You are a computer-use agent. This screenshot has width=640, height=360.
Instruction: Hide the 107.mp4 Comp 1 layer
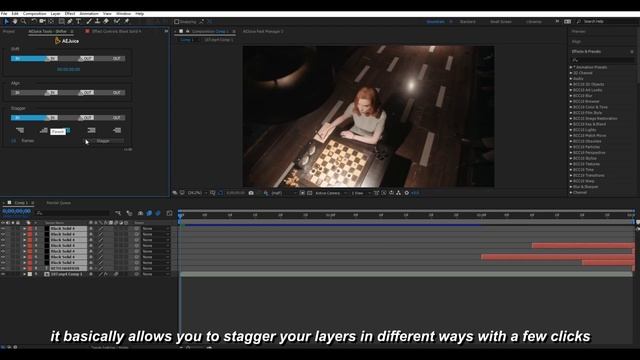point(3,274)
